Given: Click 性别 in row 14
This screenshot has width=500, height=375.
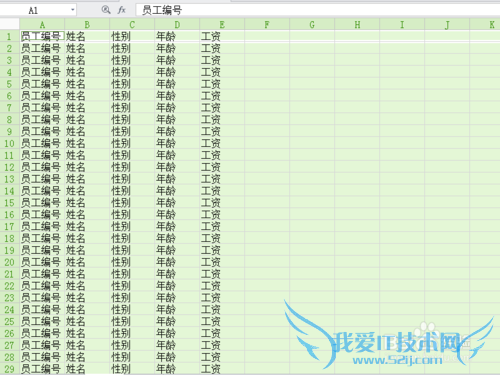Looking at the screenshot, I should (x=121, y=191).
